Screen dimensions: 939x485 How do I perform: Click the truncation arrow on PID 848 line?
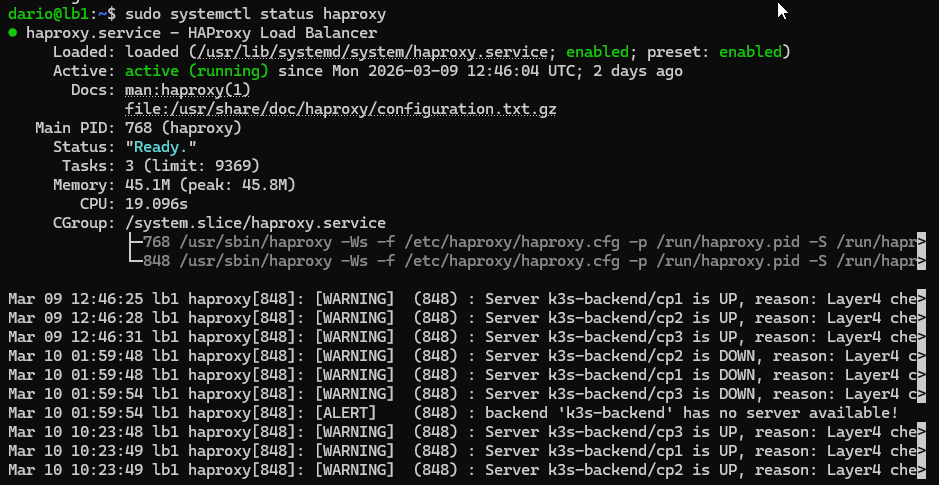tap(922, 261)
